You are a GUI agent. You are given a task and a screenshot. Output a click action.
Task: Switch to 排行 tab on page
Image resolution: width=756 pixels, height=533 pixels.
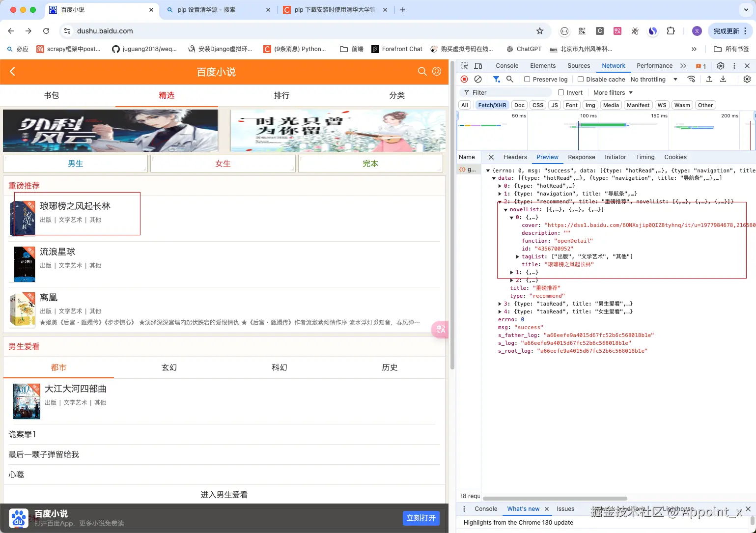(x=281, y=95)
